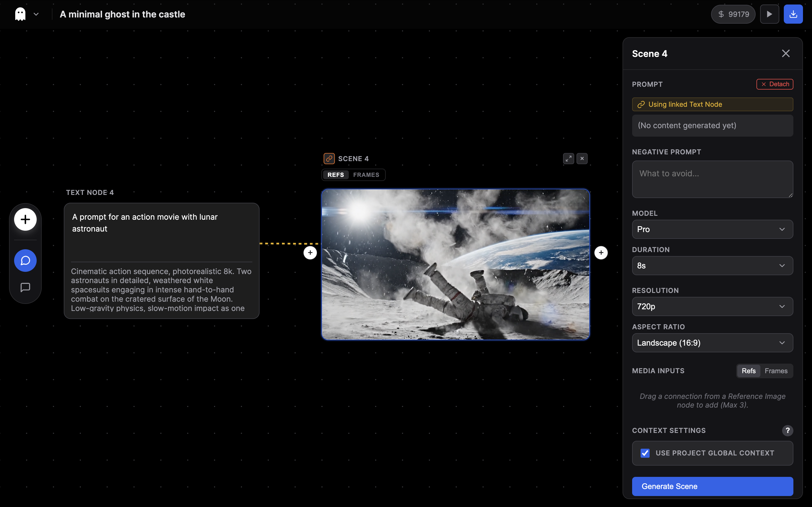Click the ghost logo icon
The image size is (812, 507).
[21, 14]
